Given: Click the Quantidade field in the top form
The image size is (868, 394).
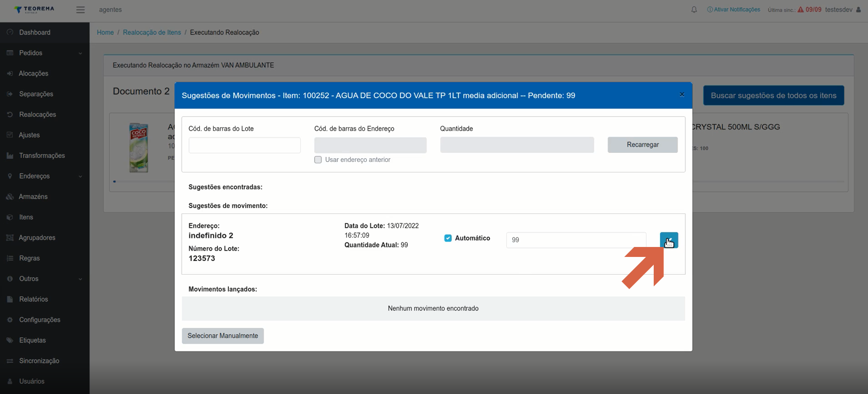Looking at the screenshot, I should pyautogui.click(x=517, y=145).
